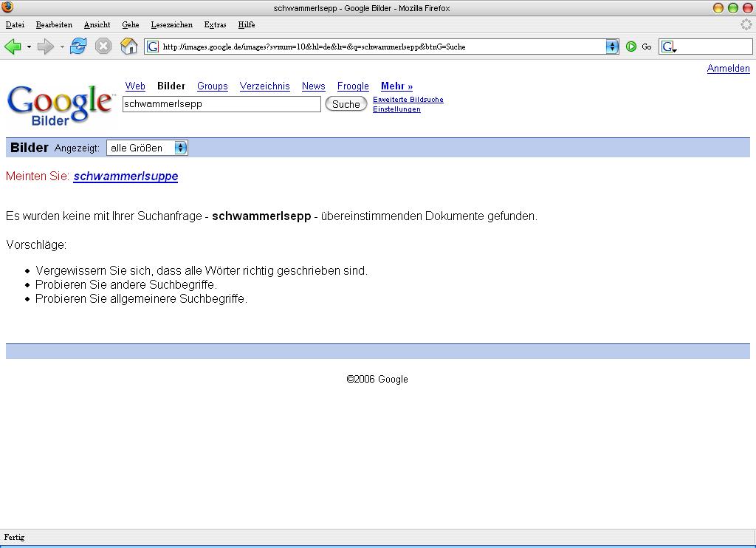Close the window with red button
Screen dimensions: 756x548
coord(747,7)
